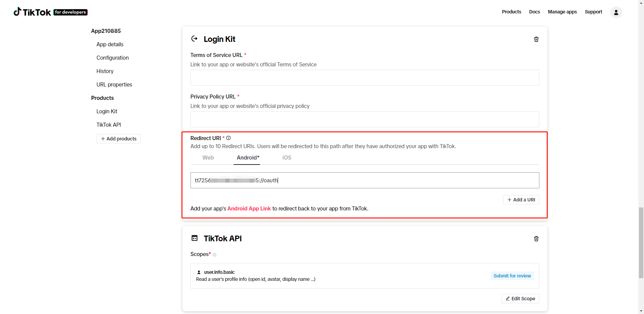Click the TikTok API header icon
Image resolution: width=644 pixels, height=314 pixels.
coord(195,238)
